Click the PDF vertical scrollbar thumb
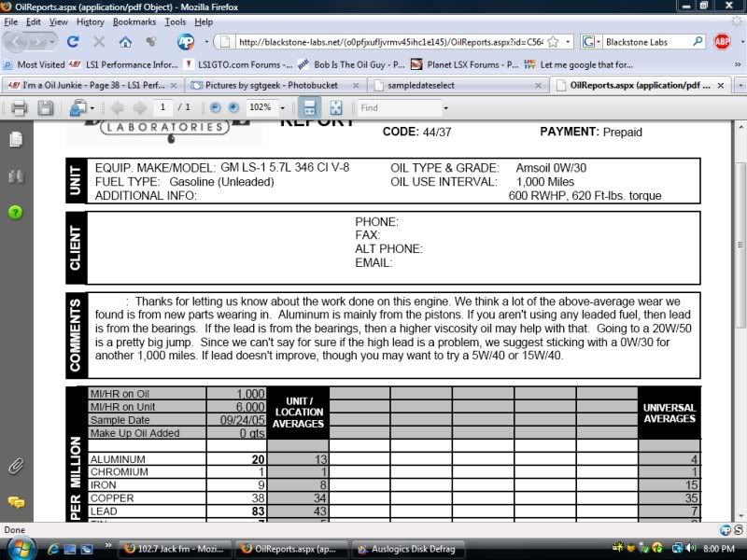Viewport: 747px width, 560px height. coord(740,245)
